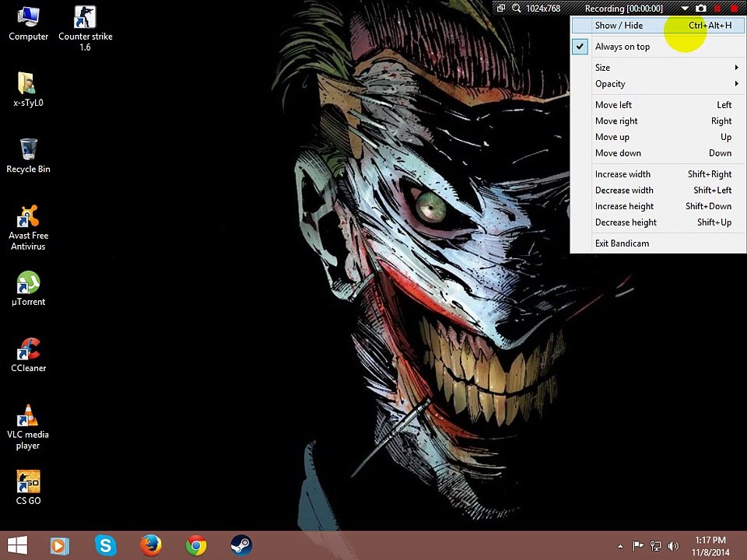The height and width of the screenshot is (560, 747).
Task: Select the Avast Free Antivirus shortcut
Action: [28, 228]
